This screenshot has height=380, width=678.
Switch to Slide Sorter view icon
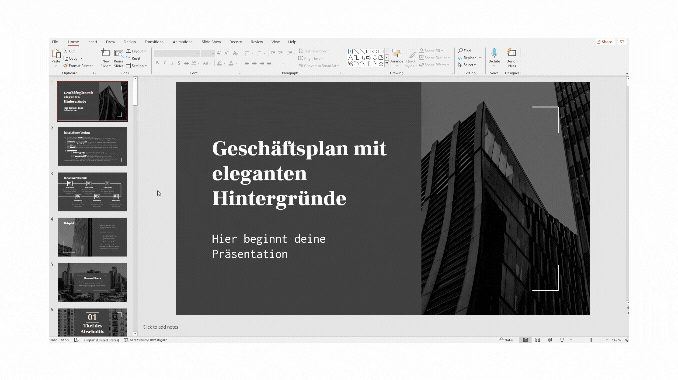tap(537, 340)
